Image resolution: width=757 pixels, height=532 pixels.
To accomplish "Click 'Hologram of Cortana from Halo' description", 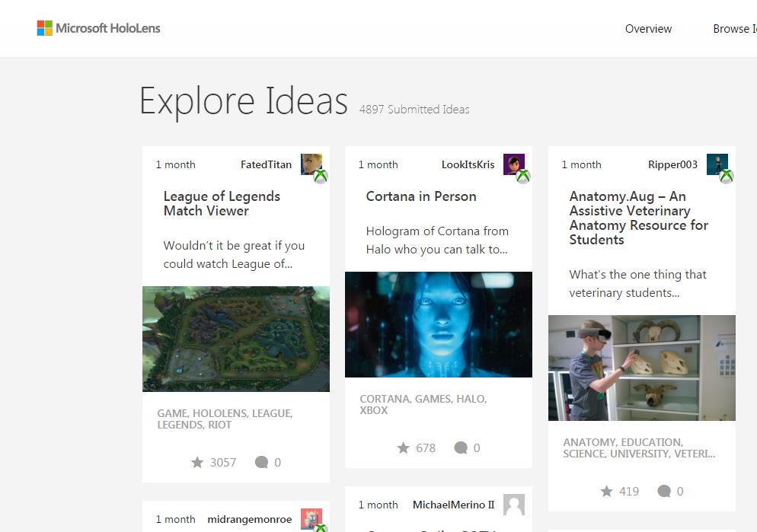I will (x=437, y=241).
